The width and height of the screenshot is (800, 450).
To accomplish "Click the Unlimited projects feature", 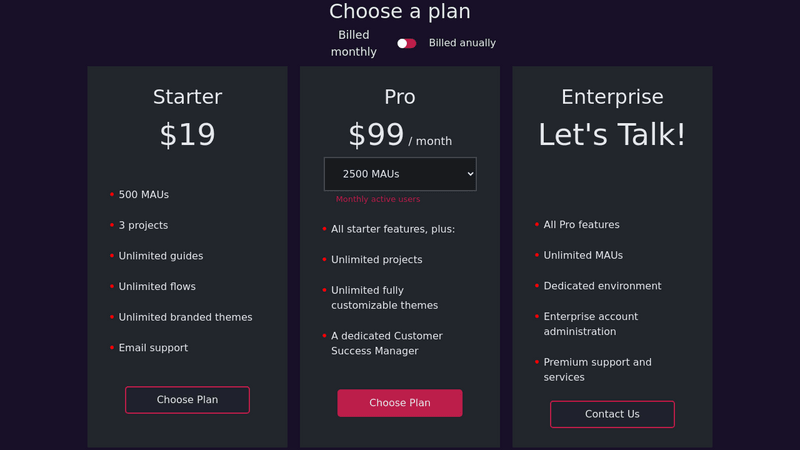I will tap(377, 260).
